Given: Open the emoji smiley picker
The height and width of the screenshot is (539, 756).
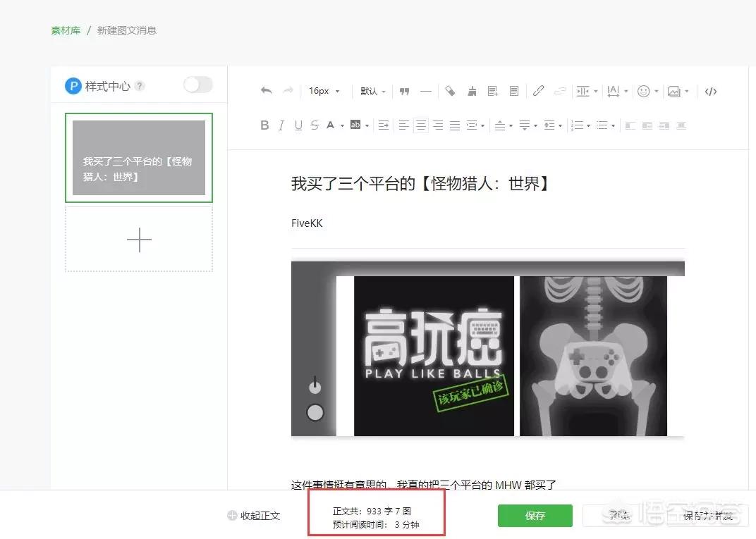Looking at the screenshot, I should click(x=647, y=91).
